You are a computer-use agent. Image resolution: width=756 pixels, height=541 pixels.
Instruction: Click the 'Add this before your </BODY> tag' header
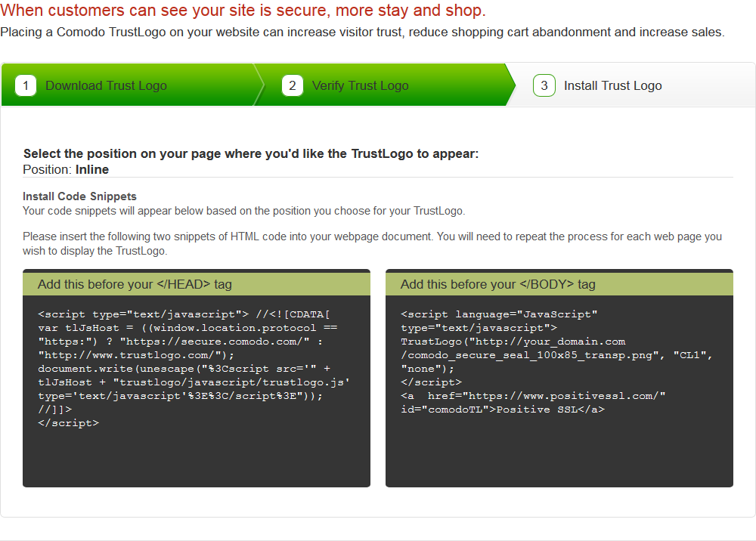(497, 284)
